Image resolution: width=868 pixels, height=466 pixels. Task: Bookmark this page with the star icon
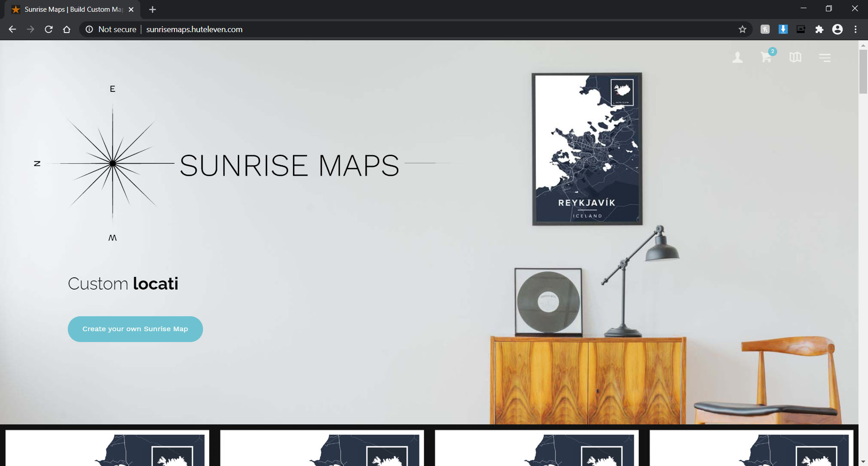coord(742,29)
